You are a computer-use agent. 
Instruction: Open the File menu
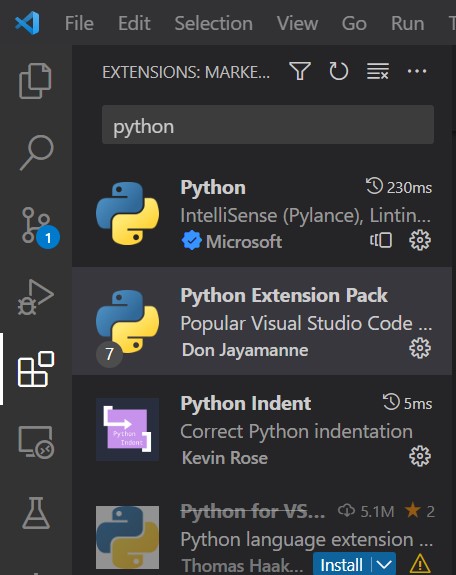pos(79,23)
